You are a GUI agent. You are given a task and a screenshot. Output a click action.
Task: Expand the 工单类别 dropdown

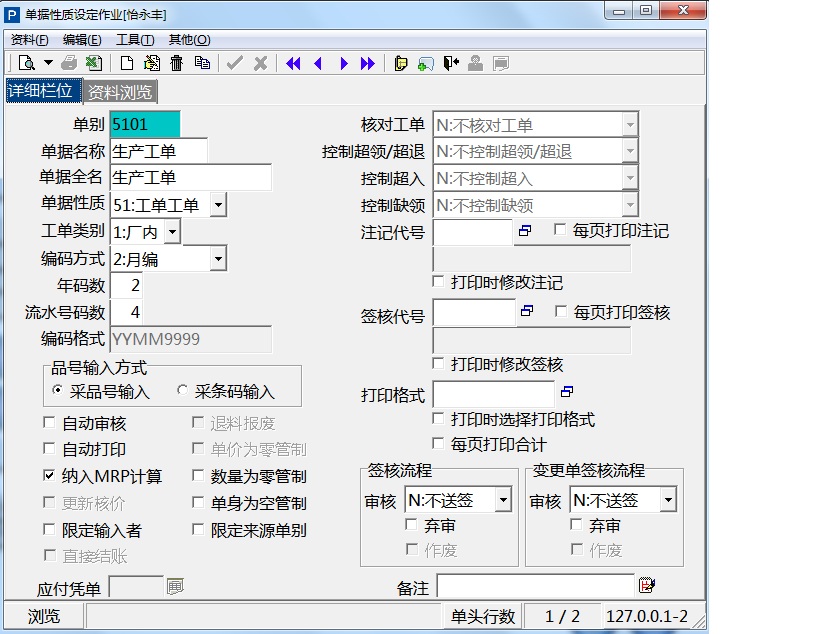click(172, 232)
